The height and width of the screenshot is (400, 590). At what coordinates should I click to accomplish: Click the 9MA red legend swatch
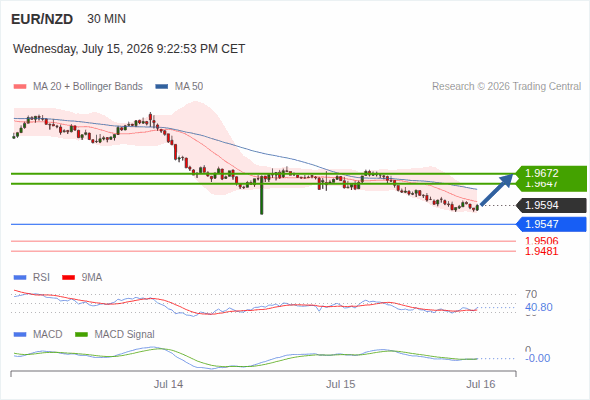coord(68,278)
